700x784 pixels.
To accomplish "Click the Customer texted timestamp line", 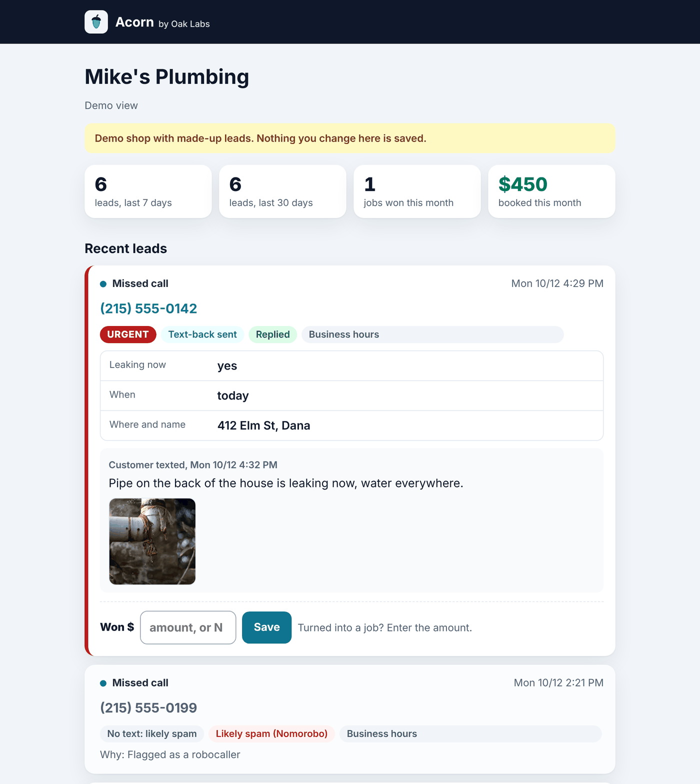I will click(x=193, y=465).
